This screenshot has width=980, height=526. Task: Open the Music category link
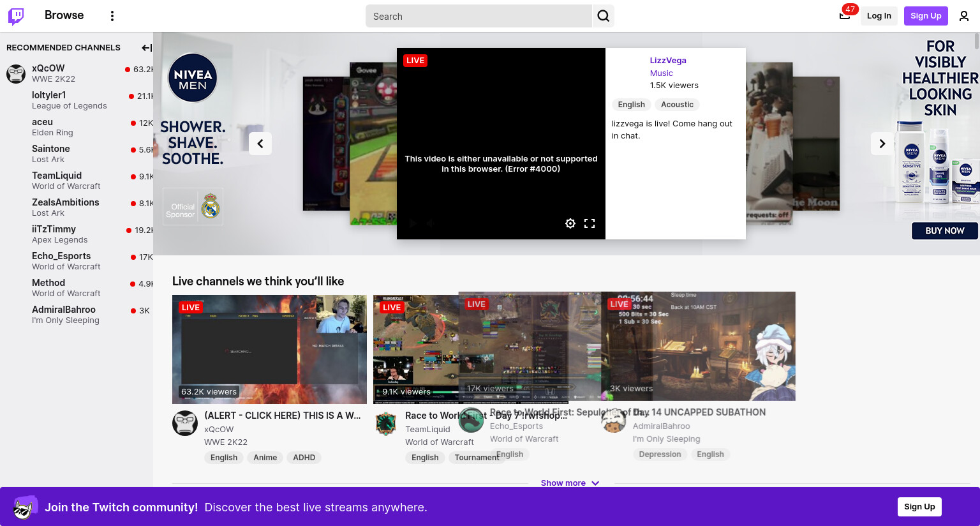[661, 73]
